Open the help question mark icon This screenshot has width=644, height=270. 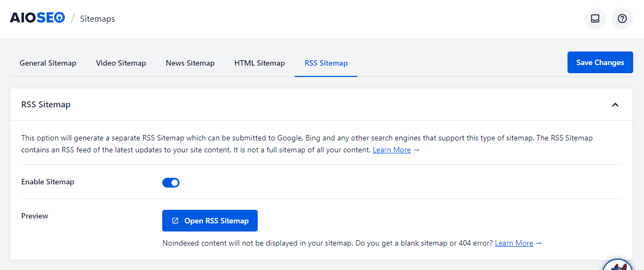(x=622, y=18)
